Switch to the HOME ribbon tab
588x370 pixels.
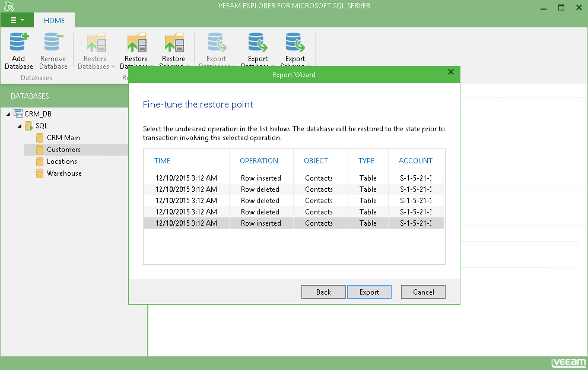point(55,21)
